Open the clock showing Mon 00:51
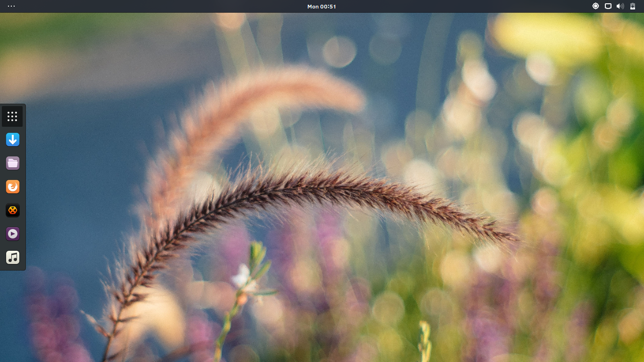The image size is (644, 362). (x=322, y=6)
